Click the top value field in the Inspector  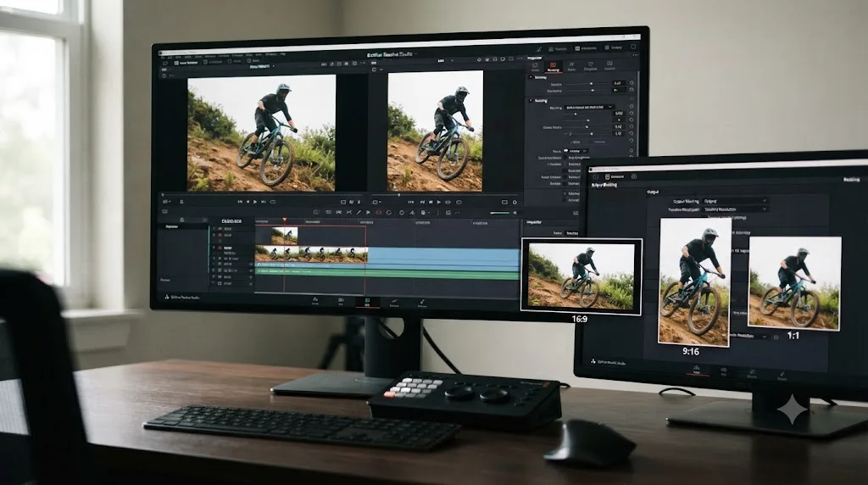pos(619,83)
